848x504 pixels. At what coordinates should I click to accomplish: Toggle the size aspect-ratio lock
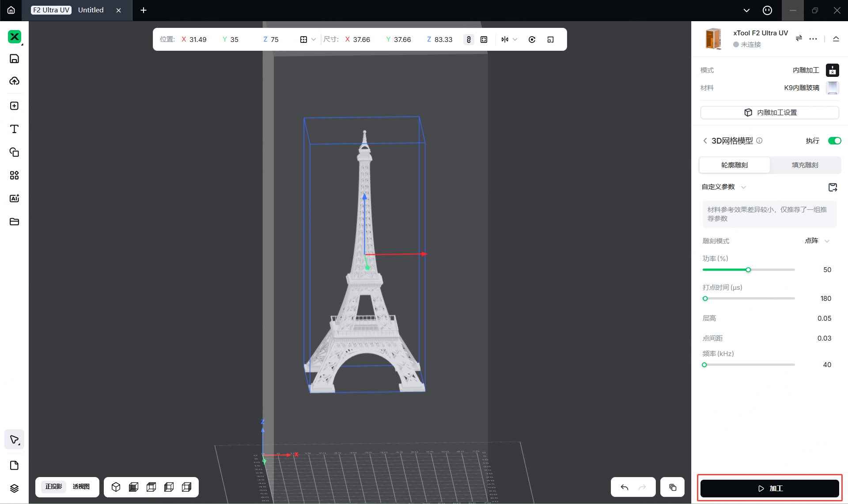pyautogui.click(x=469, y=39)
